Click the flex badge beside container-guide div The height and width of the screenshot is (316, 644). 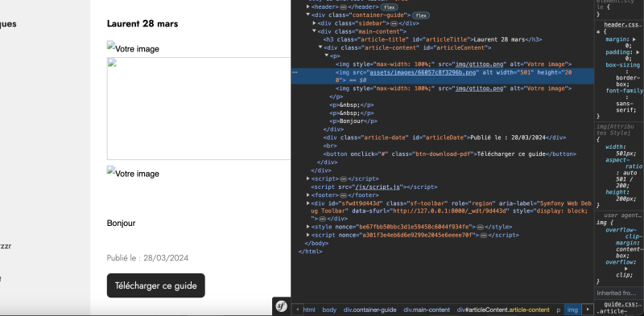point(420,15)
